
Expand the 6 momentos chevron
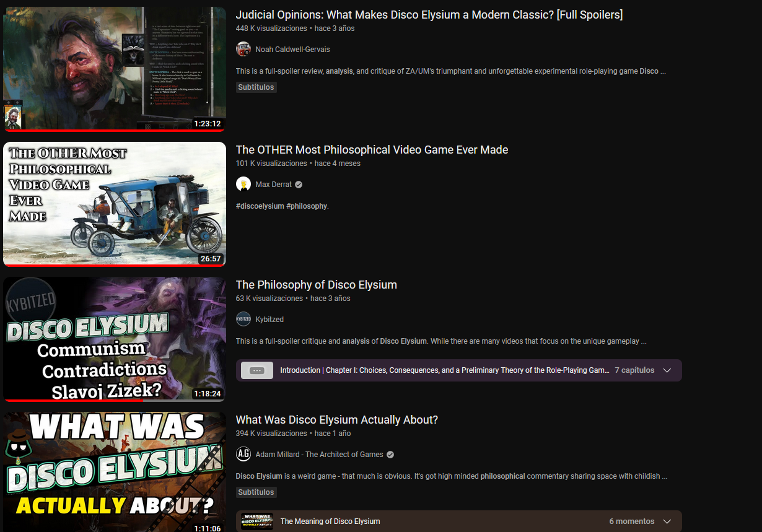(x=667, y=521)
